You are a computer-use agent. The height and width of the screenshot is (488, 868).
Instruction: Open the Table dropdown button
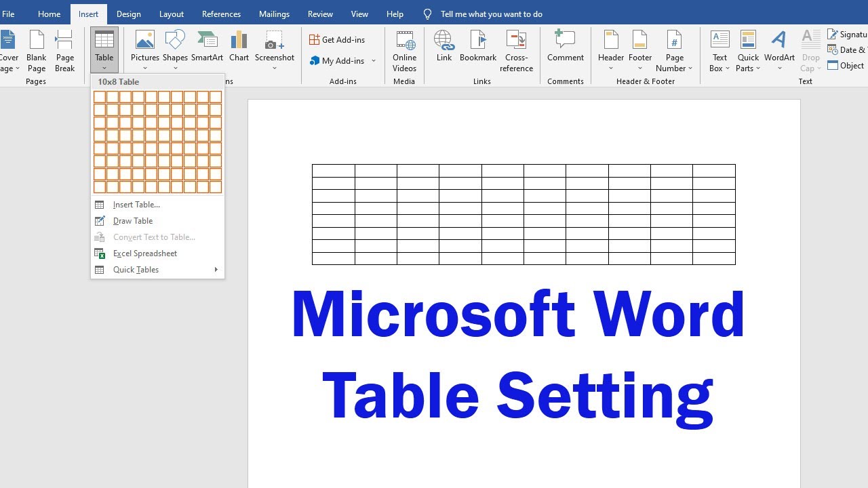pos(104,50)
